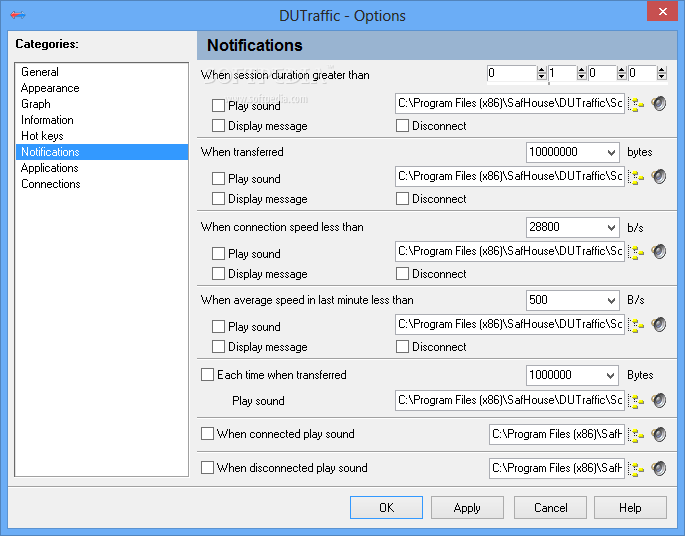Check Disconnect under connection speed less than
The image size is (685, 536).
402,274
